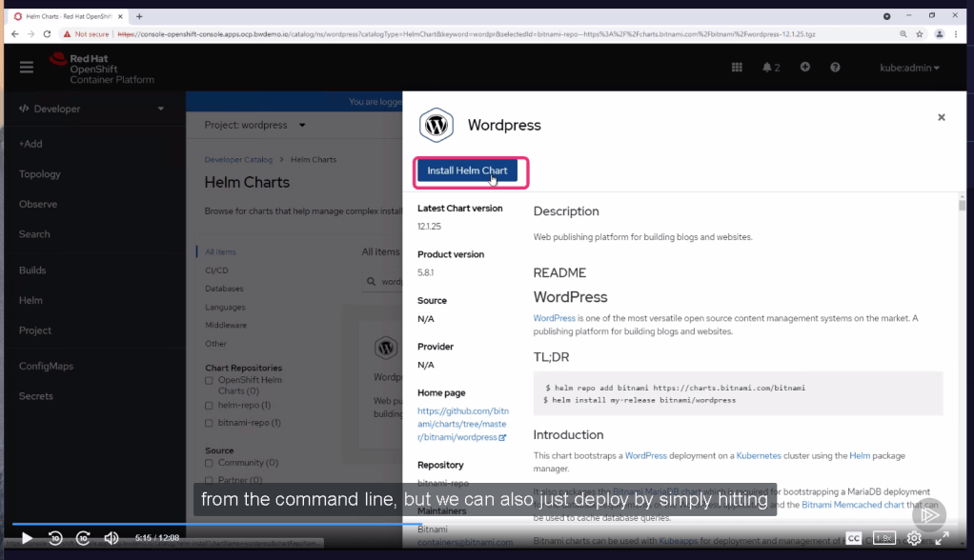Open Project in the sidebar
This screenshot has height=560, width=974.
34,330
